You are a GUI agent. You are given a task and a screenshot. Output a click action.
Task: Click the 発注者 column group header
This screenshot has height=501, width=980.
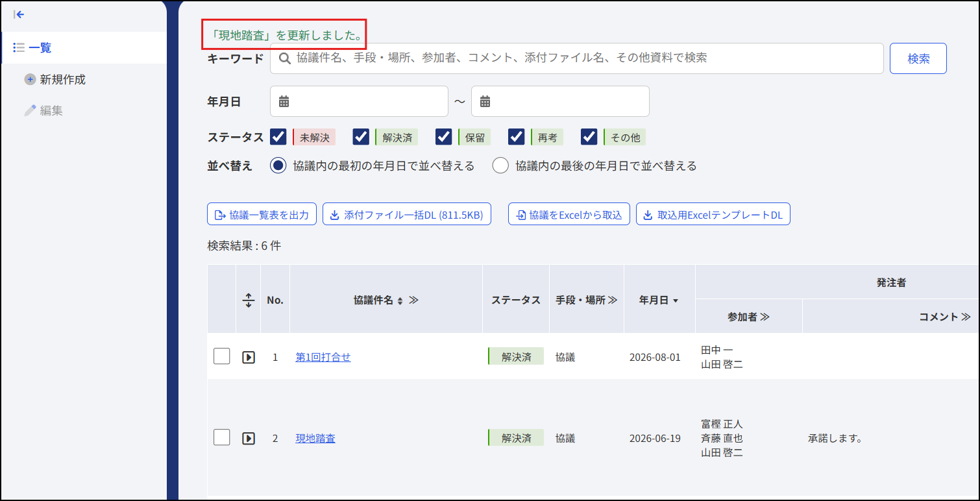[x=891, y=282]
